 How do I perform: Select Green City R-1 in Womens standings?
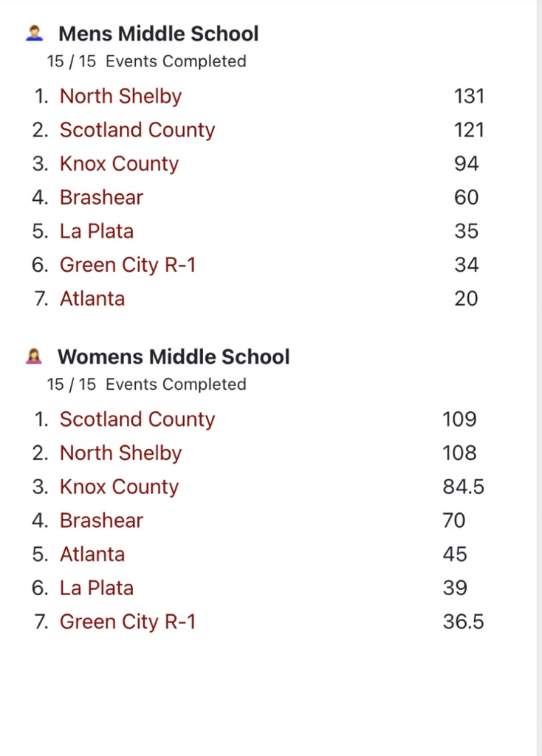click(128, 622)
